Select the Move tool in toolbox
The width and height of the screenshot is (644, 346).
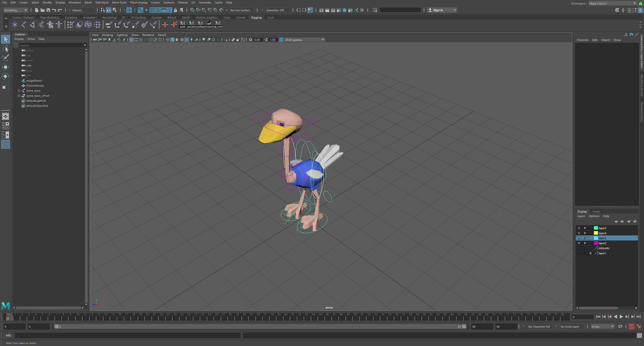pyautogui.click(x=6, y=67)
